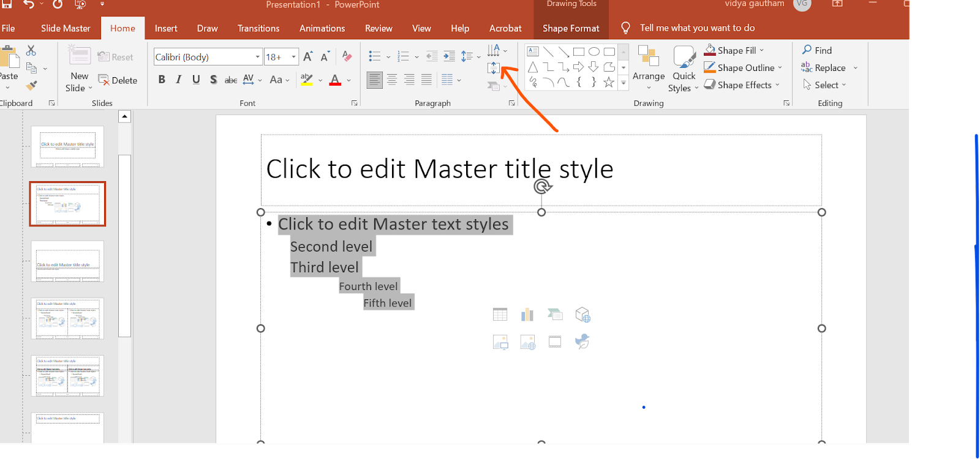980x459 pixels.
Task: Click the Increase Font Size icon
Action: (x=308, y=57)
